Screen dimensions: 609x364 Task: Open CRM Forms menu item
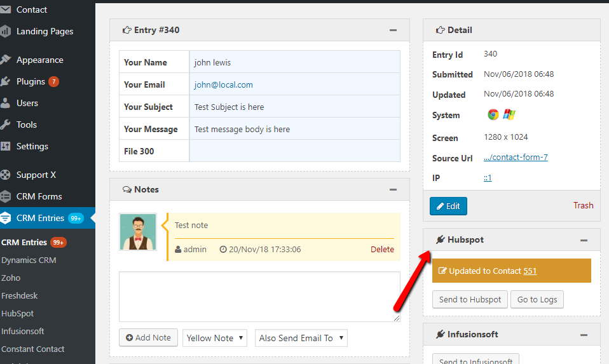(x=39, y=196)
